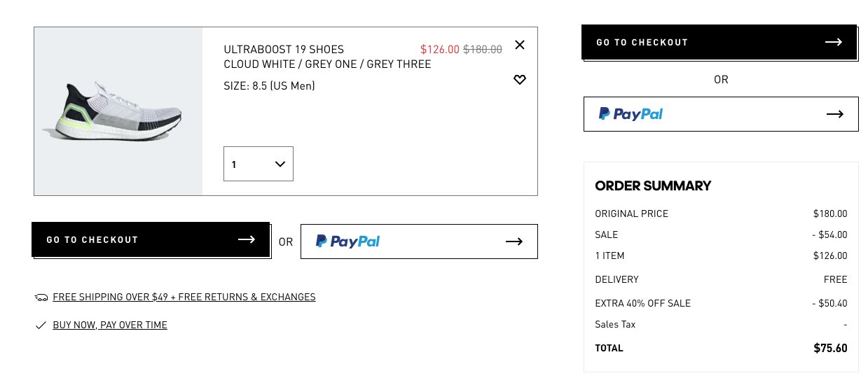868x385 pixels.
Task: Click Go To Checkout below the cart item
Action: 151,239
